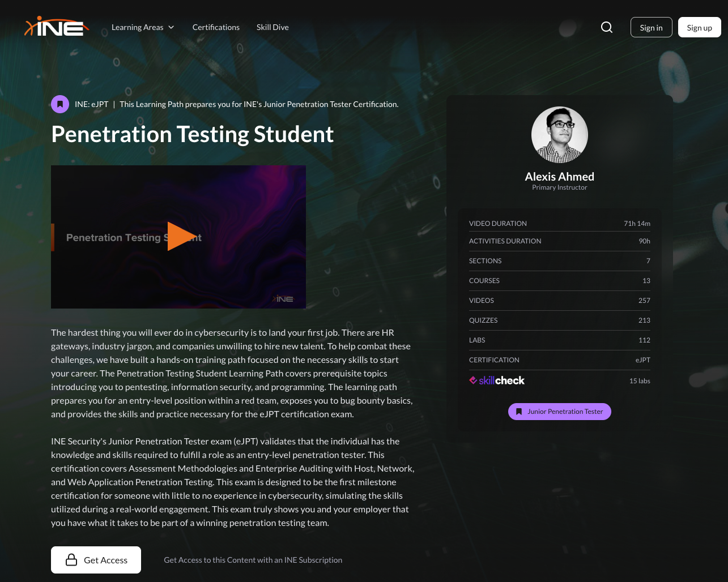Click the Primary Instructor caption
Image resolution: width=728 pixels, height=582 pixels.
560,187
